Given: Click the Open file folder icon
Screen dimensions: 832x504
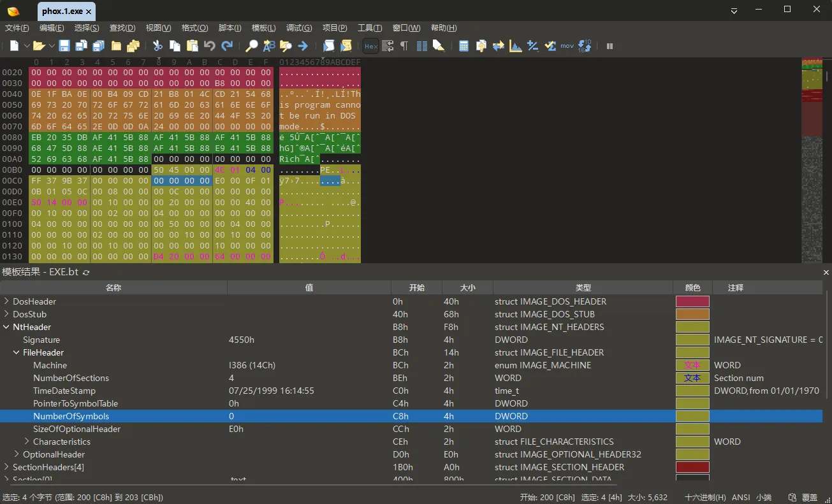Looking at the screenshot, I should click(39, 46).
